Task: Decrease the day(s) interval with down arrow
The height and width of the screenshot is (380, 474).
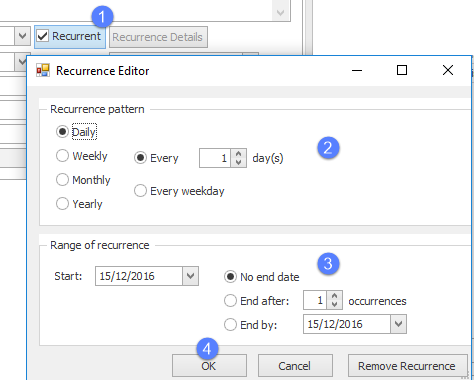Action: [238, 162]
